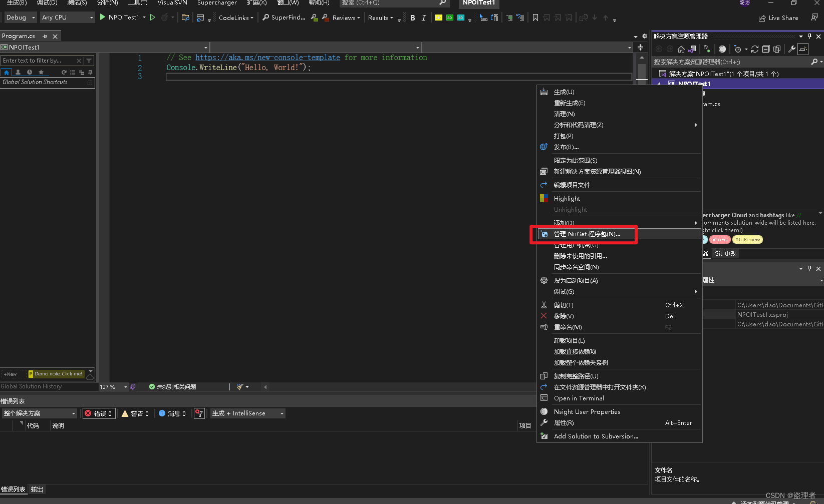Open Solution Explorer properties wrench icon
Viewport: 824px width, 504px height.
point(790,49)
